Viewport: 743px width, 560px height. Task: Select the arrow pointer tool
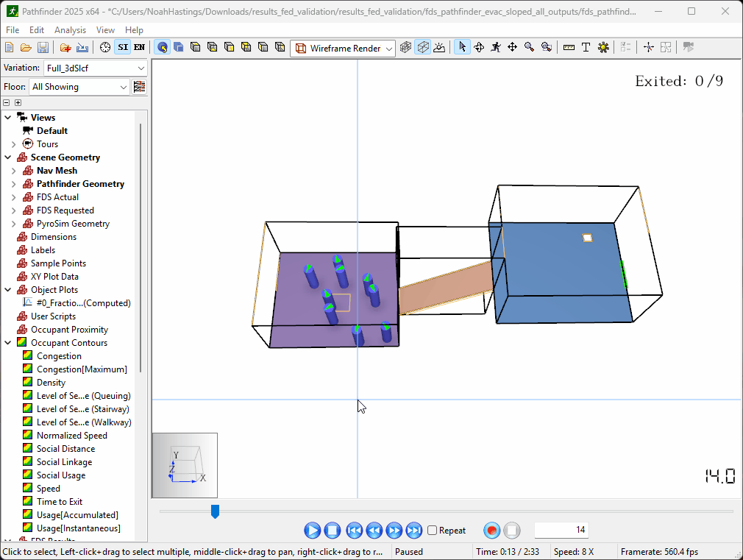point(462,47)
